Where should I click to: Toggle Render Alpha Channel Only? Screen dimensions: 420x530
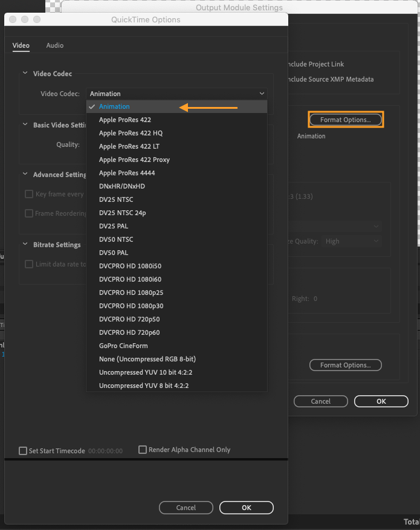point(143,450)
